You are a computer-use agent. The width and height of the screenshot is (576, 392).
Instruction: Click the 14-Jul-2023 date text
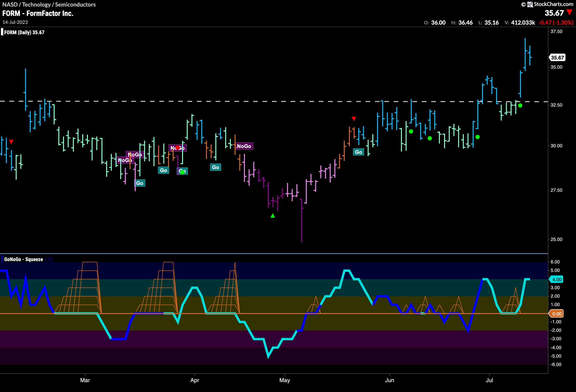click(x=15, y=22)
